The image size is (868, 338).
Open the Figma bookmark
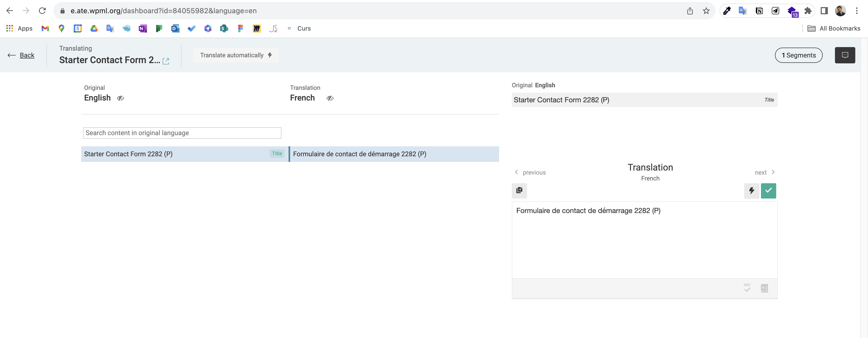tap(240, 28)
